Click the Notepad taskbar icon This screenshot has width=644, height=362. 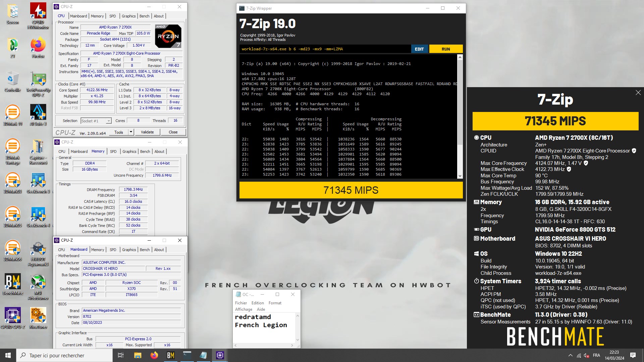coord(203,355)
